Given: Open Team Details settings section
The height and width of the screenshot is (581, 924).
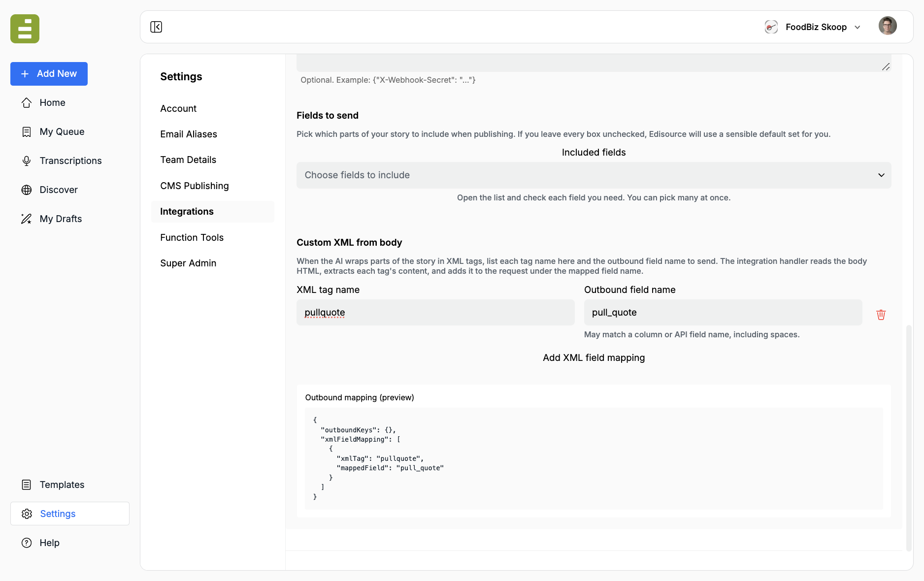Looking at the screenshot, I should coord(188,160).
